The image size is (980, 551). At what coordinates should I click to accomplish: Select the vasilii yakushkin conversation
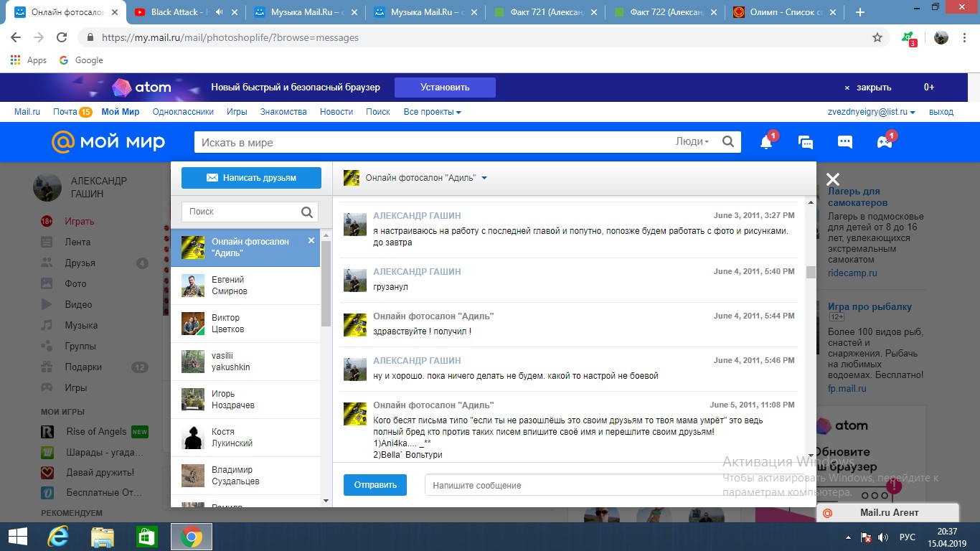[245, 362]
